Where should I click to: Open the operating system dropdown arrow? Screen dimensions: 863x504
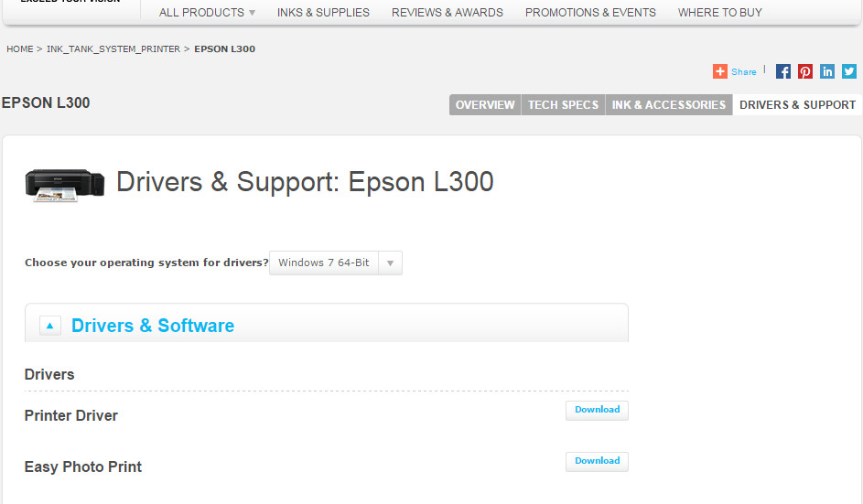pyautogui.click(x=390, y=263)
